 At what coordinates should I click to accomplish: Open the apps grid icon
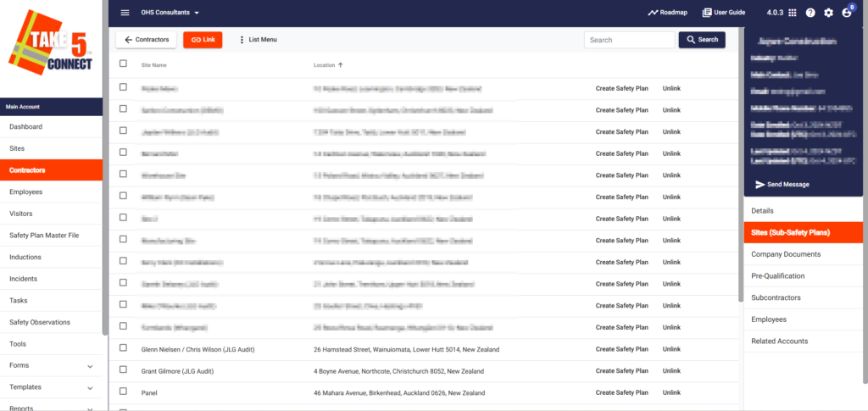(x=793, y=13)
